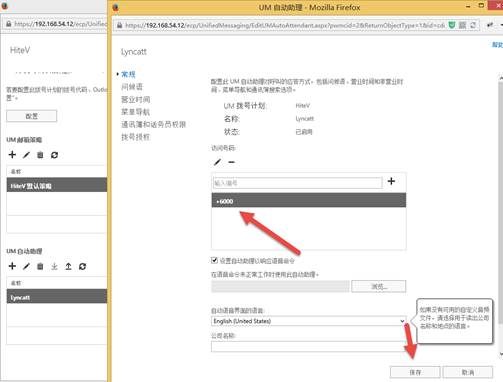Remove the selected access number
Image resolution: width=503 pixels, height=382 pixels.
[231, 162]
